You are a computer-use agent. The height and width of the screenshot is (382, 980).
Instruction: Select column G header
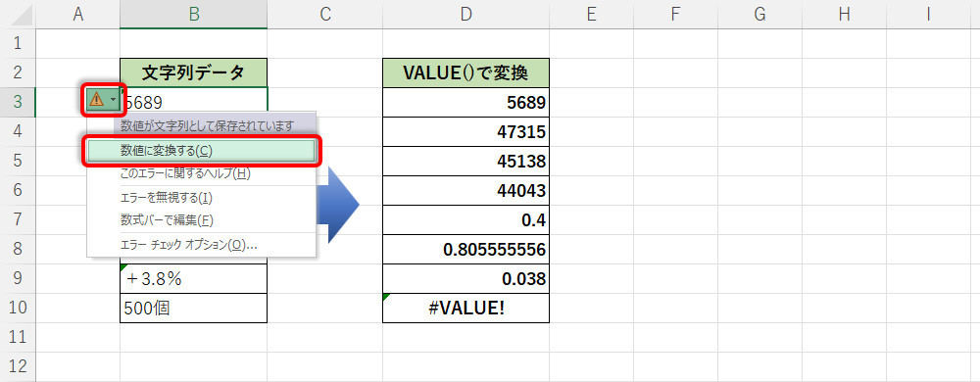(x=759, y=15)
